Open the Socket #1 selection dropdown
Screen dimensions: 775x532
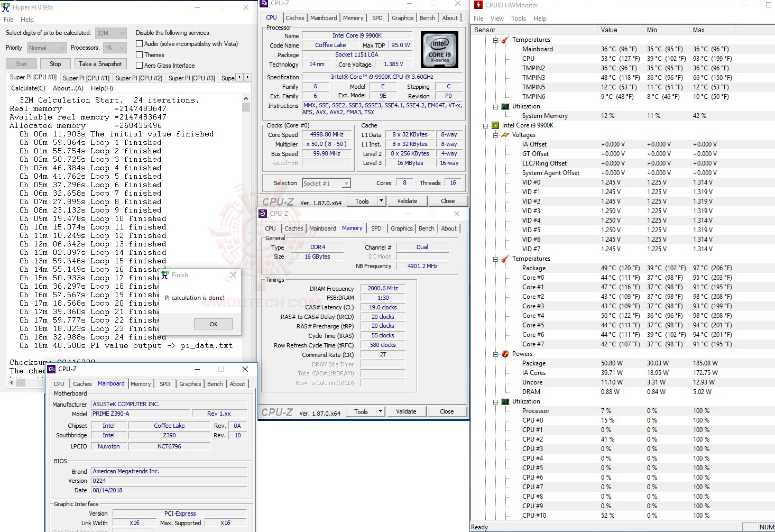click(x=327, y=183)
